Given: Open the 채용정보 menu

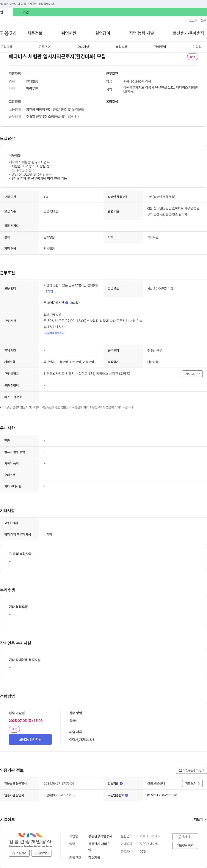Looking at the screenshot, I should (x=35, y=33).
